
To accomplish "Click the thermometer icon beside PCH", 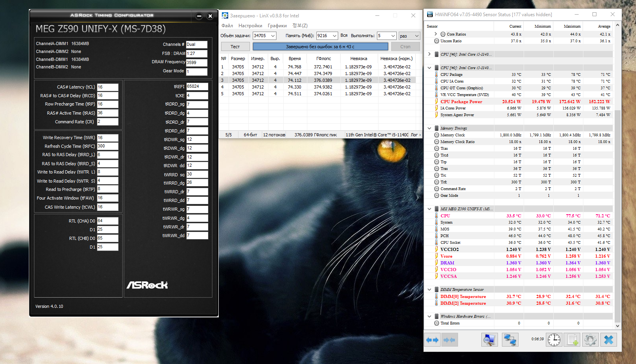I will 437,236.
